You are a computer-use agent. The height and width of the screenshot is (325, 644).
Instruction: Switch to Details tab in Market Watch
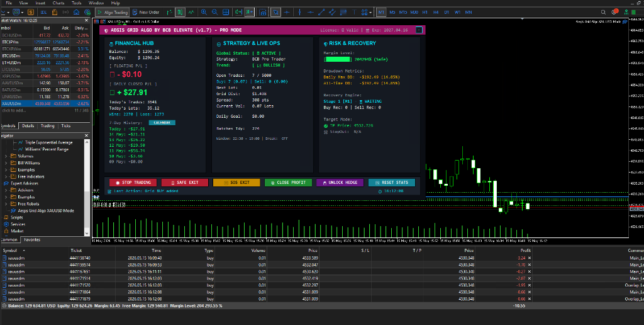(x=28, y=126)
